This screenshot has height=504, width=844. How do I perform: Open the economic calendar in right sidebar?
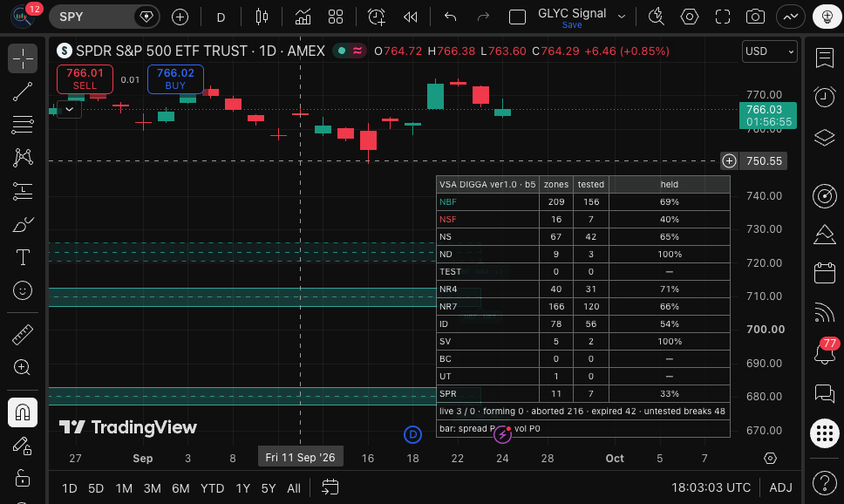(824, 273)
